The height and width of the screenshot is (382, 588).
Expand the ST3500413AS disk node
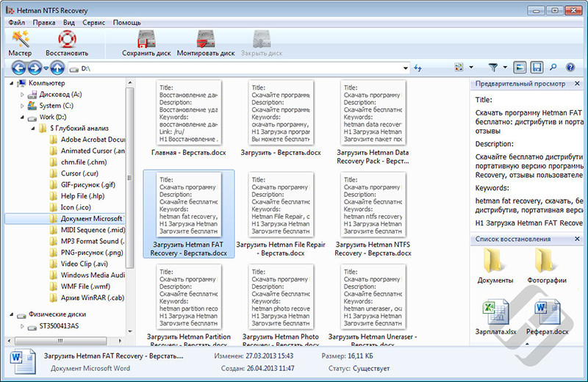[22, 326]
